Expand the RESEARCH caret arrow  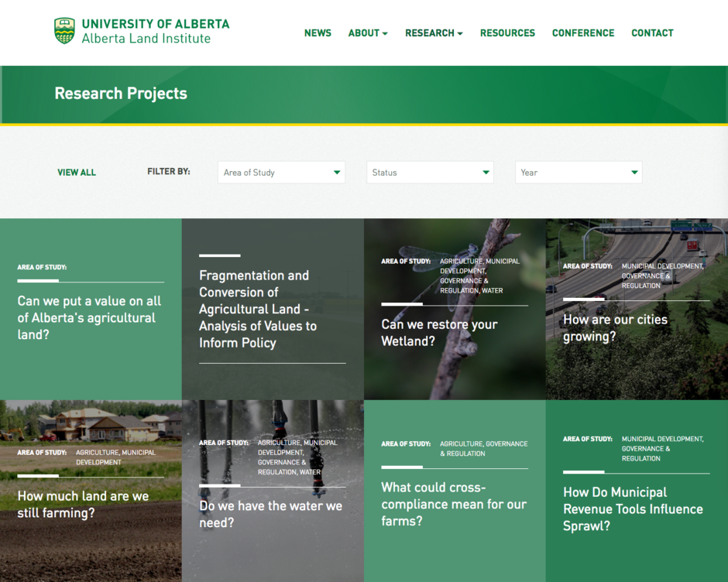(460, 33)
